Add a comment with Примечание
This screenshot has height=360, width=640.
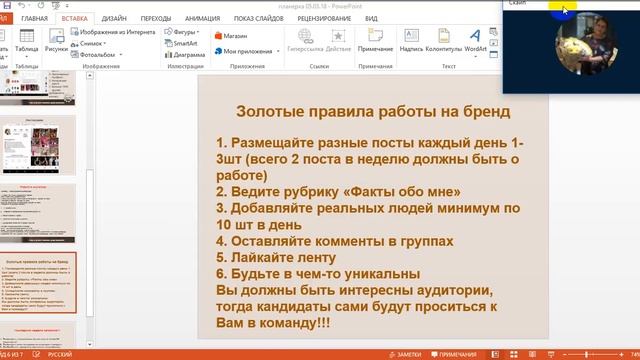375,40
